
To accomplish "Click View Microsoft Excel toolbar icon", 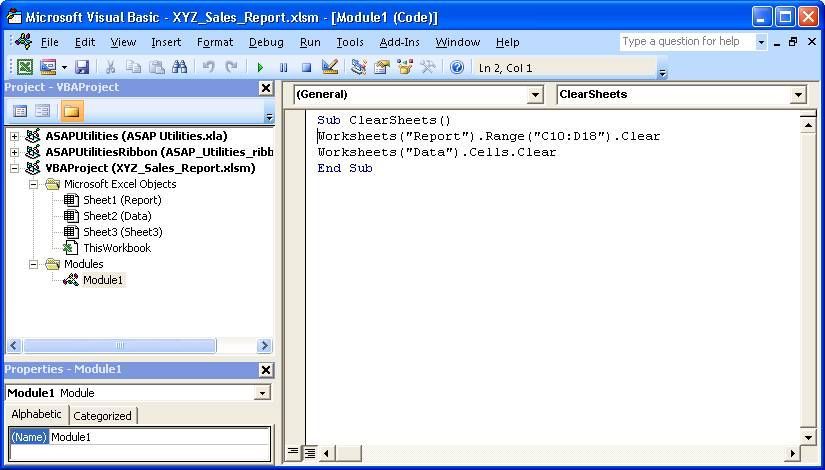I will (25, 67).
